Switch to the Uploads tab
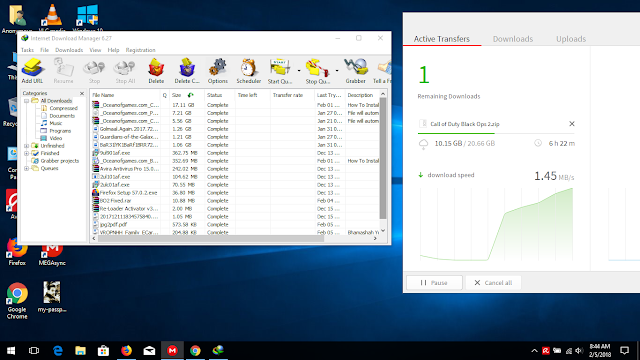The height and width of the screenshot is (360, 640). click(571, 39)
